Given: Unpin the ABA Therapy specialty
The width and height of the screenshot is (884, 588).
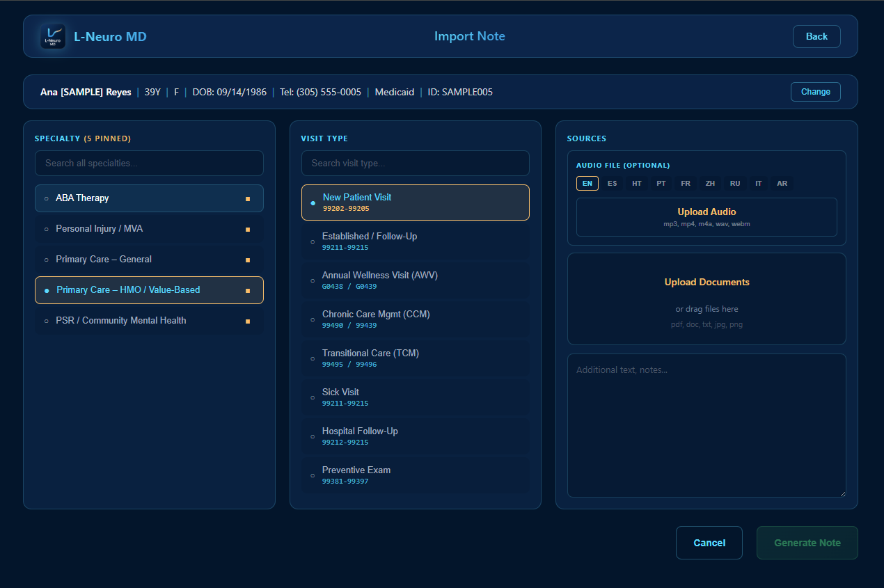Looking at the screenshot, I should (248, 198).
